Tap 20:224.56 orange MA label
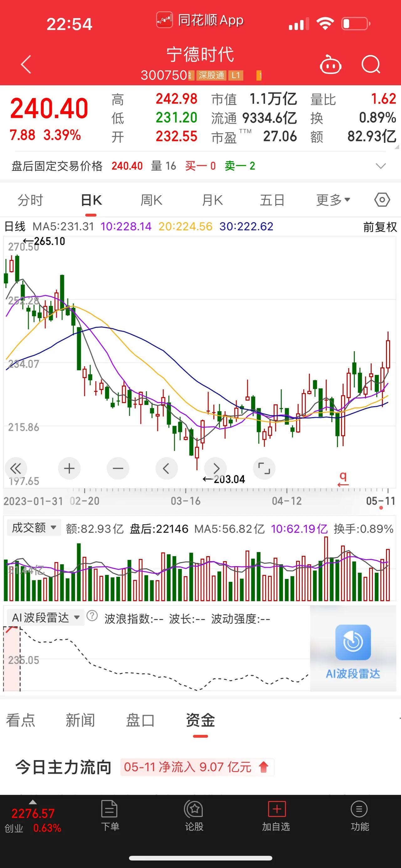 tap(185, 226)
